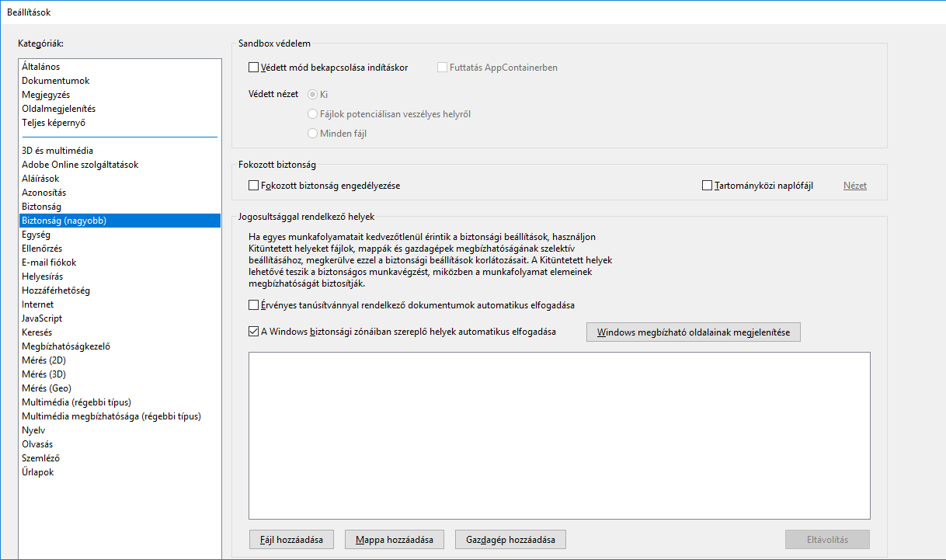
Task: Uncheck the Windows biztonsági zónáiban option
Action: (254, 332)
